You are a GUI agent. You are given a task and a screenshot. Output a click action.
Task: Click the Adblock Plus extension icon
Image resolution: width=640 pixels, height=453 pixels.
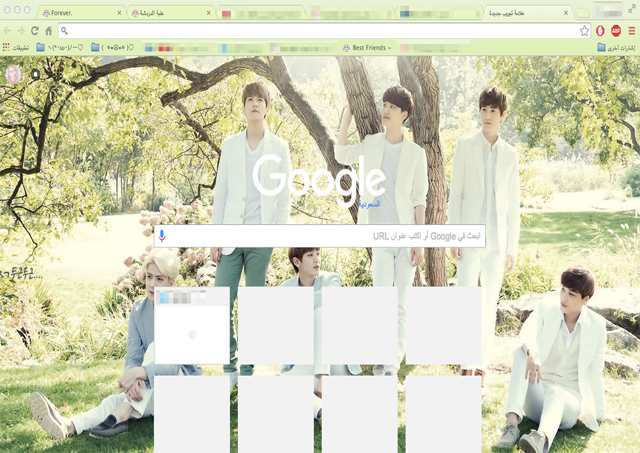coord(616,31)
